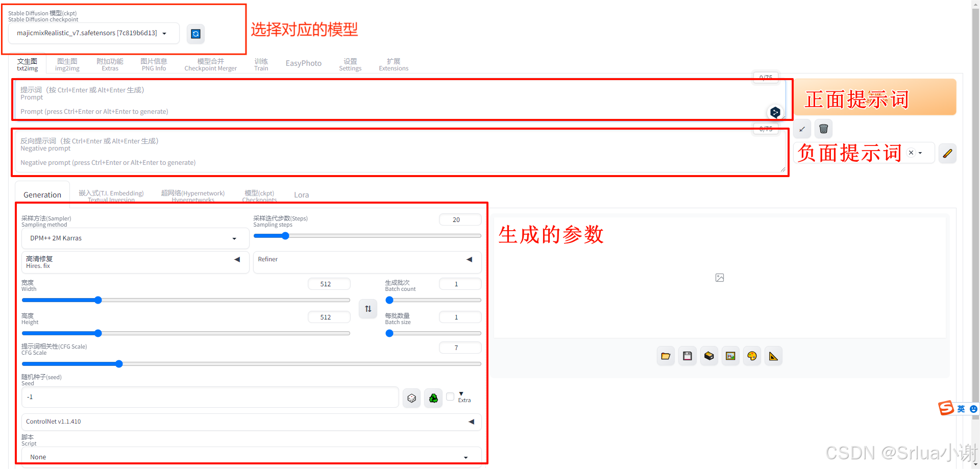Click the Width value field
Viewport: 980px width, 469px height.
coord(329,284)
